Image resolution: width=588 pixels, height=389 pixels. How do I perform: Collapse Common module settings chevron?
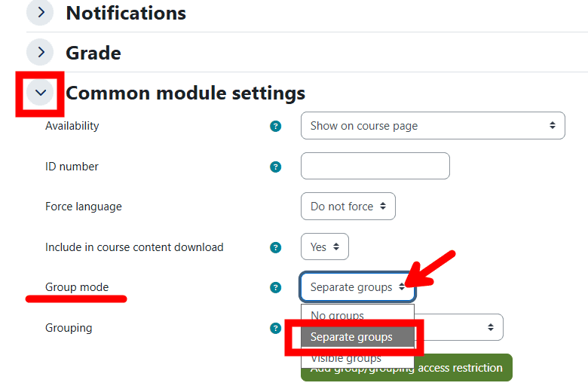[x=40, y=92]
